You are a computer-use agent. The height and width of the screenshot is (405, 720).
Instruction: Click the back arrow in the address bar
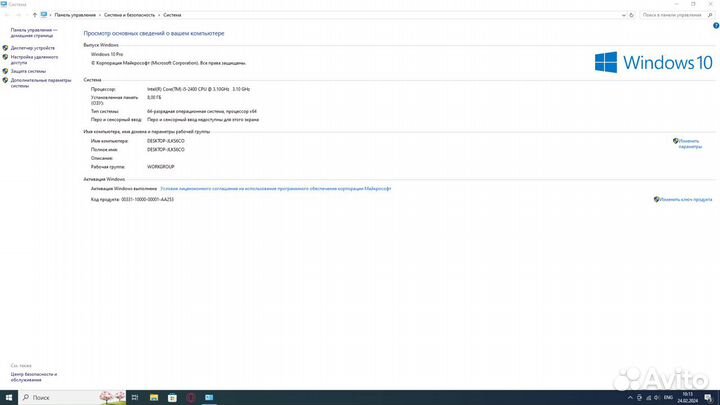(8, 15)
